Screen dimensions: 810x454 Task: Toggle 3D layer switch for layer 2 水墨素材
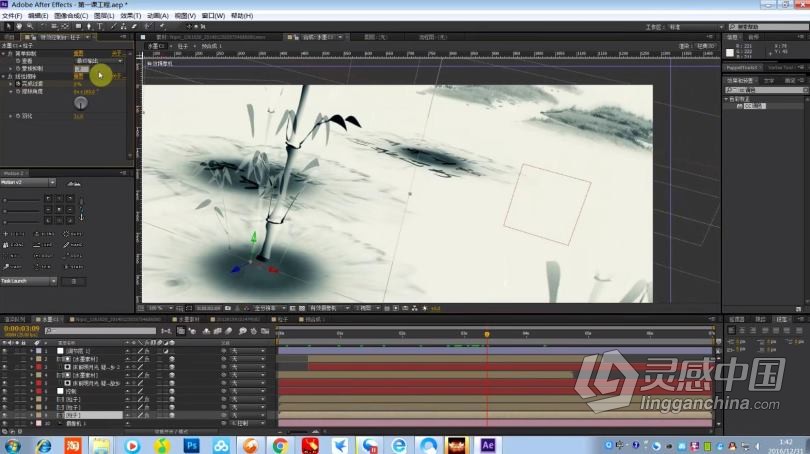click(x=172, y=359)
